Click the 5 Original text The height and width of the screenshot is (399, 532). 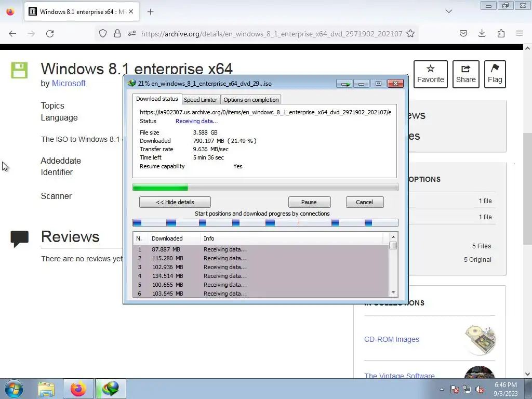point(477,260)
